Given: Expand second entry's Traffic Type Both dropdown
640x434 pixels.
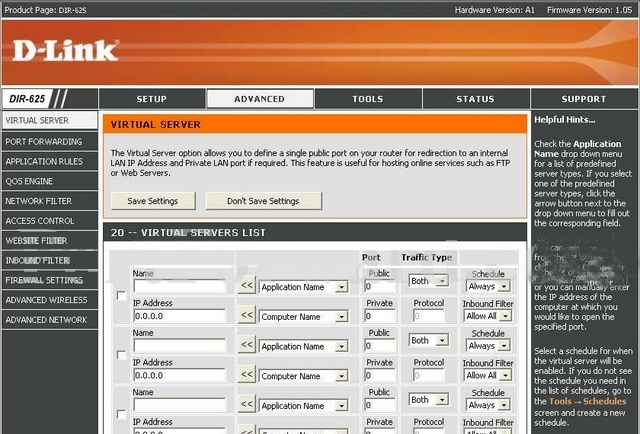Looking at the screenshot, I should [x=429, y=340].
